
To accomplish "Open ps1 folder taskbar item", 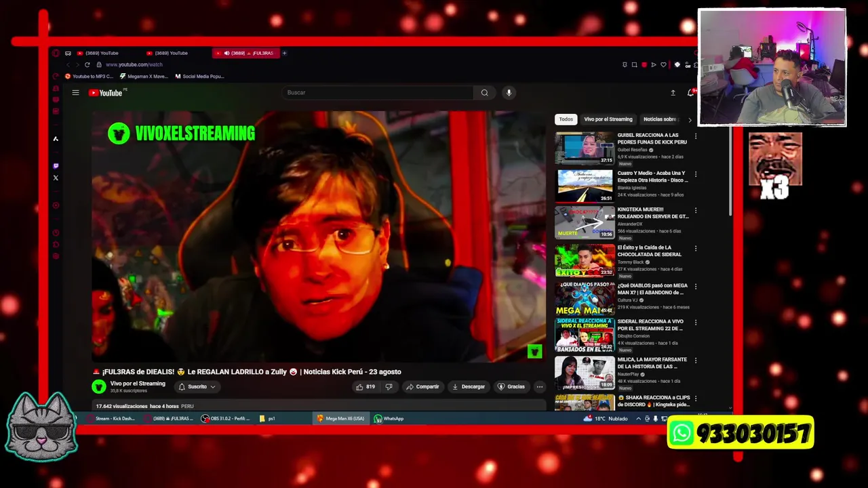I will point(267,419).
